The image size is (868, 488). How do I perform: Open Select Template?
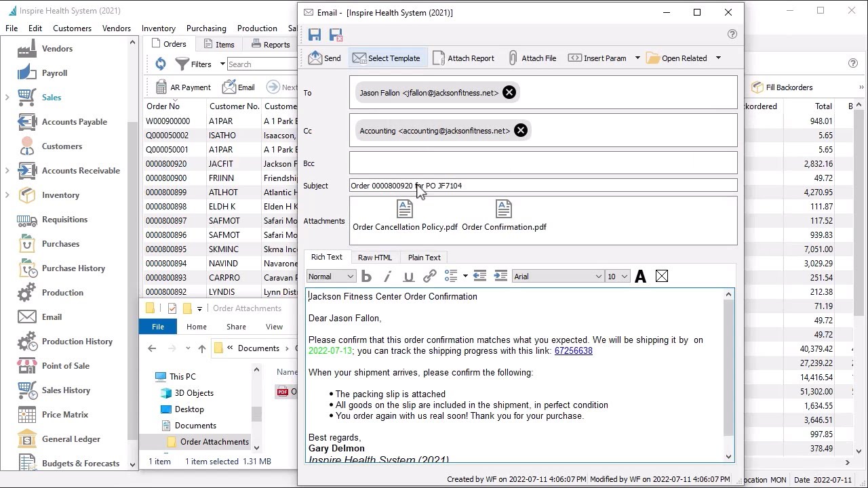coord(386,58)
